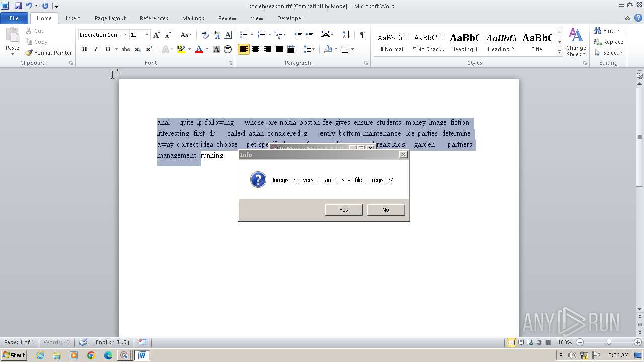The height and width of the screenshot is (362, 644).
Task: Toggle Center alignment
Action: (256, 49)
